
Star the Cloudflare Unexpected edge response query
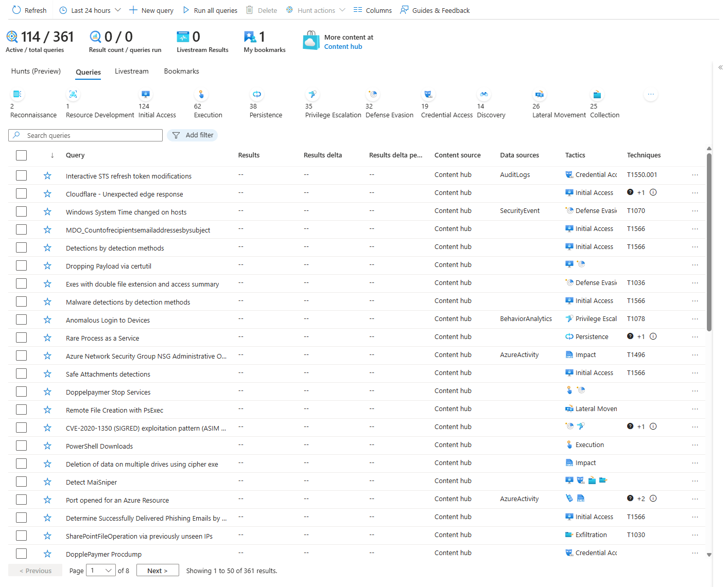(x=47, y=193)
